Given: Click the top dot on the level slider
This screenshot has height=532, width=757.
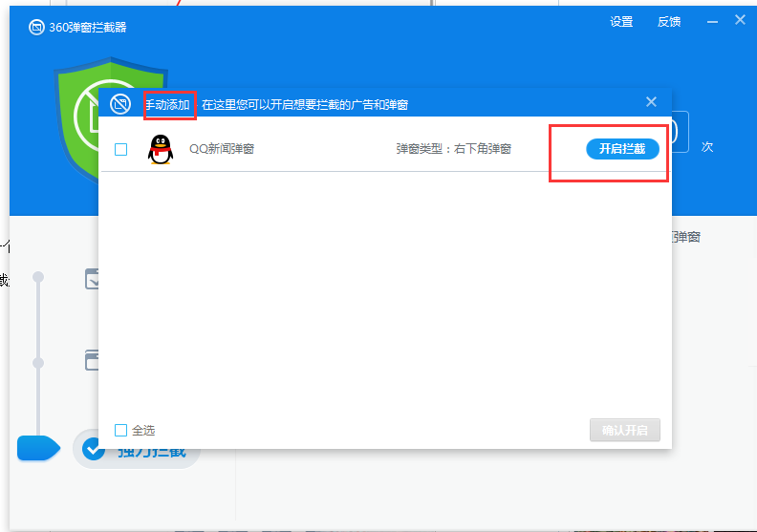Looking at the screenshot, I should 38,277.
